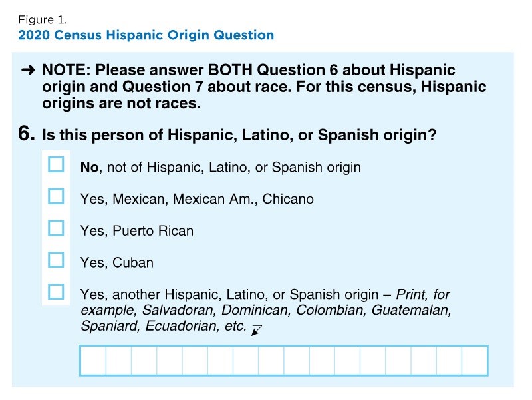Click the NOTE instruction paragraph
This screenshot has width=532, height=400.
[x=264, y=87]
